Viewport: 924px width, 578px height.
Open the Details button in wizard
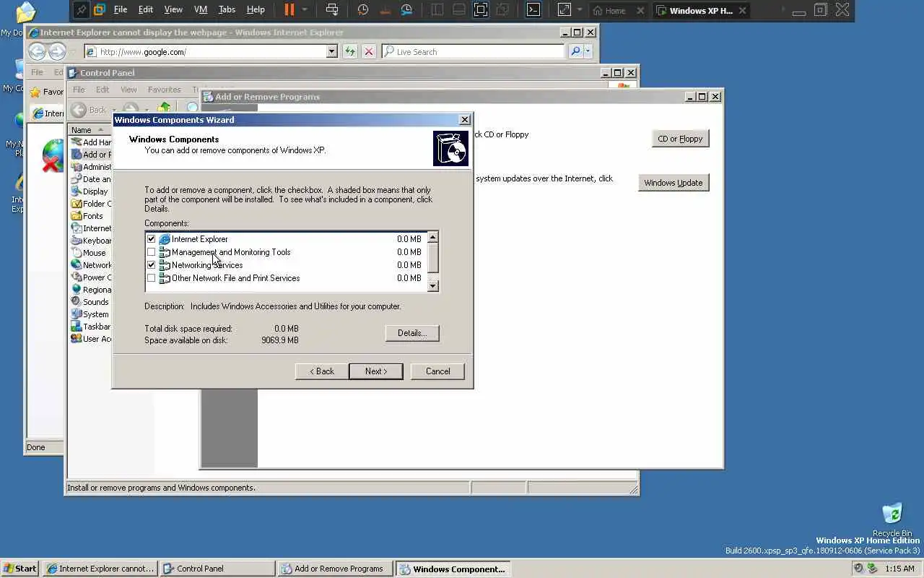[412, 333]
